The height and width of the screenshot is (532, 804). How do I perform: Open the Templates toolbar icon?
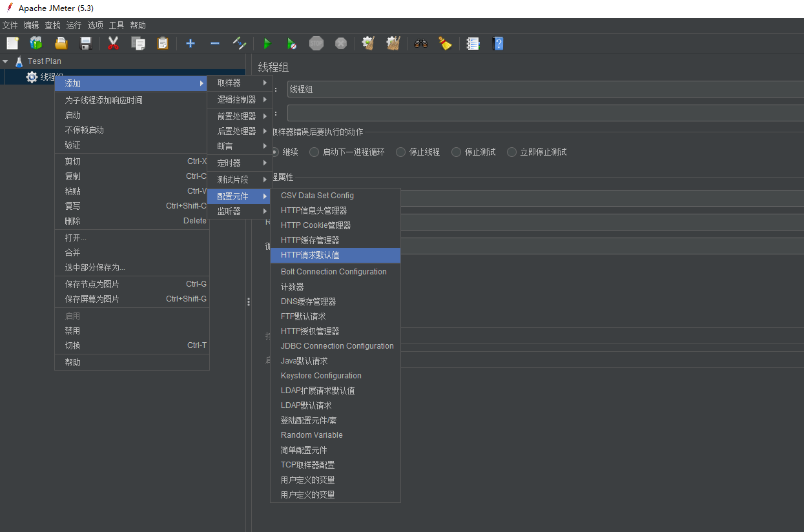click(x=36, y=43)
